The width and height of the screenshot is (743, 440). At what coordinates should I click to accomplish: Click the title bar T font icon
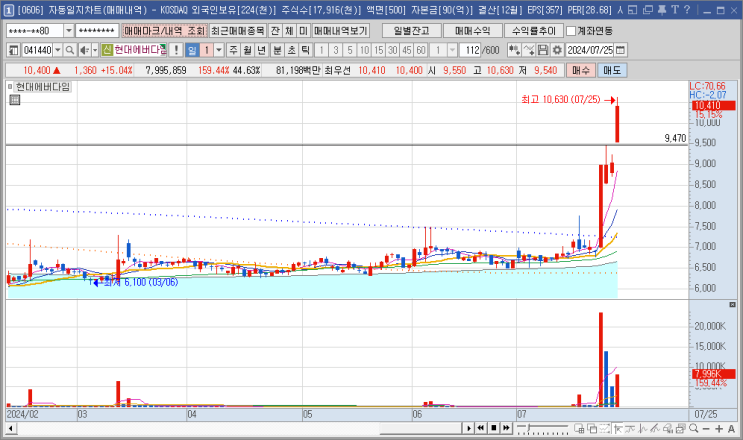point(675,9)
